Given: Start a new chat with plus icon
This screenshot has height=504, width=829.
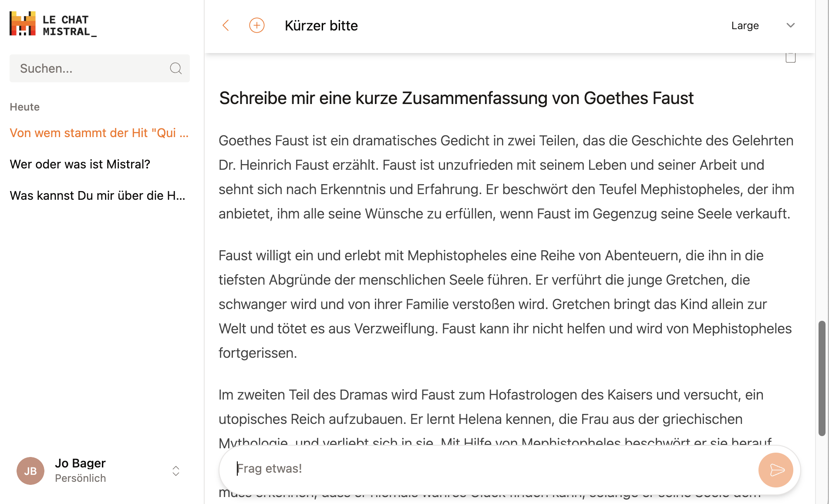Looking at the screenshot, I should point(257,25).
